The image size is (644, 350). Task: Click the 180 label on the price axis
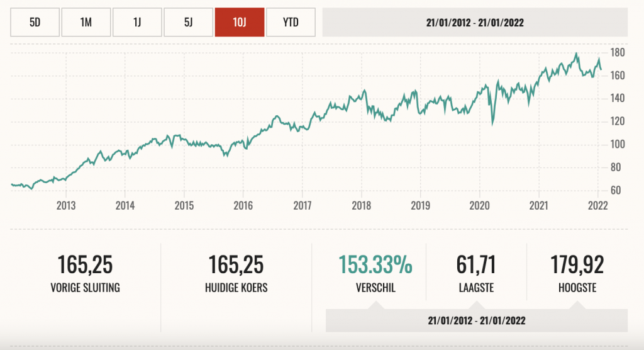pyautogui.click(x=617, y=52)
